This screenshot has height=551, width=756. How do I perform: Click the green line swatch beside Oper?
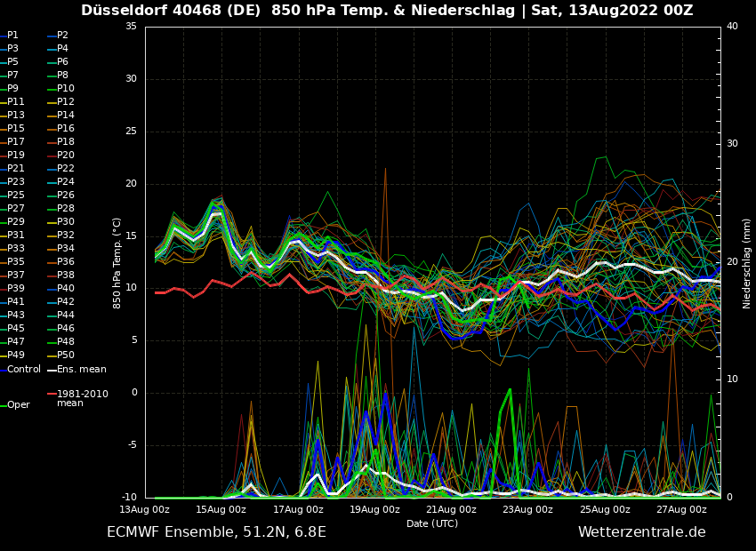(x=3, y=404)
